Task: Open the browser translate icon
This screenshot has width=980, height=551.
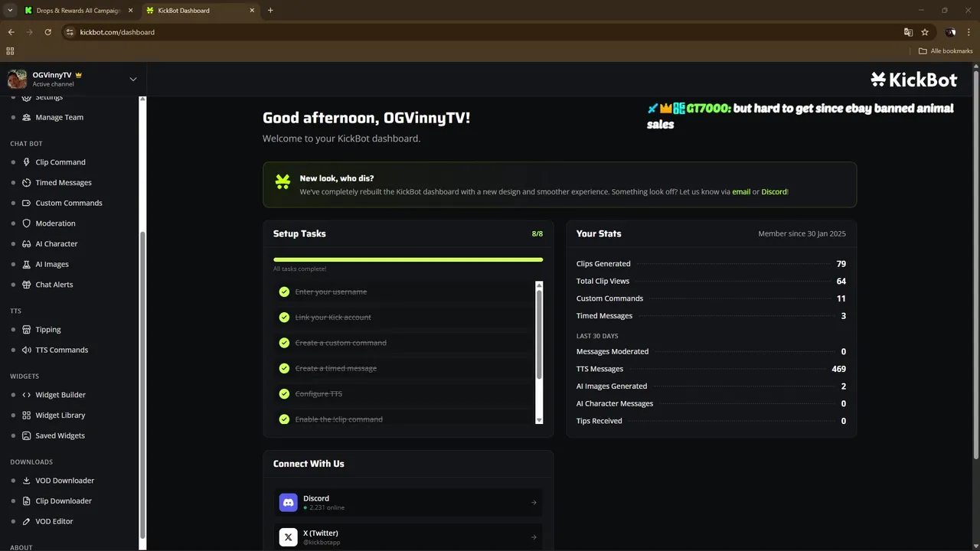Action: point(908,32)
